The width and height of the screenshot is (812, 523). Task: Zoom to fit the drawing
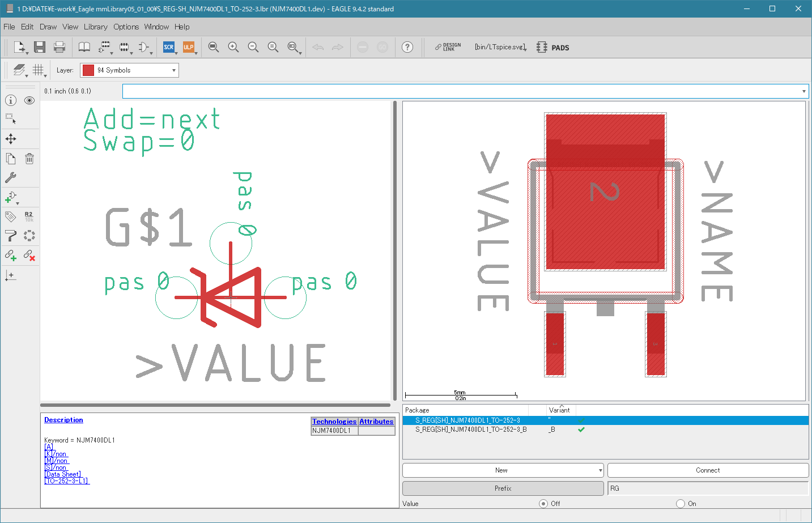(x=214, y=47)
